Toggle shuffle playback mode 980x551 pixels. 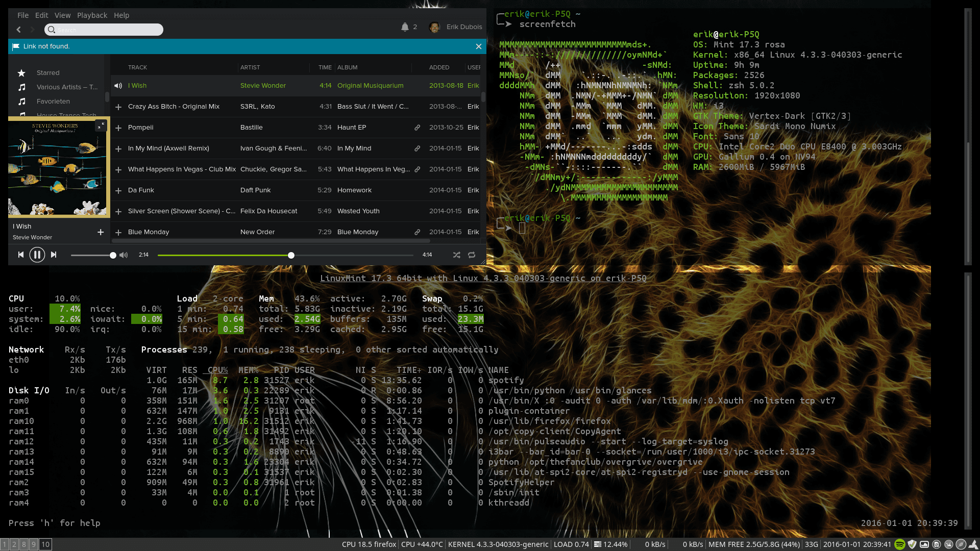(x=456, y=255)
